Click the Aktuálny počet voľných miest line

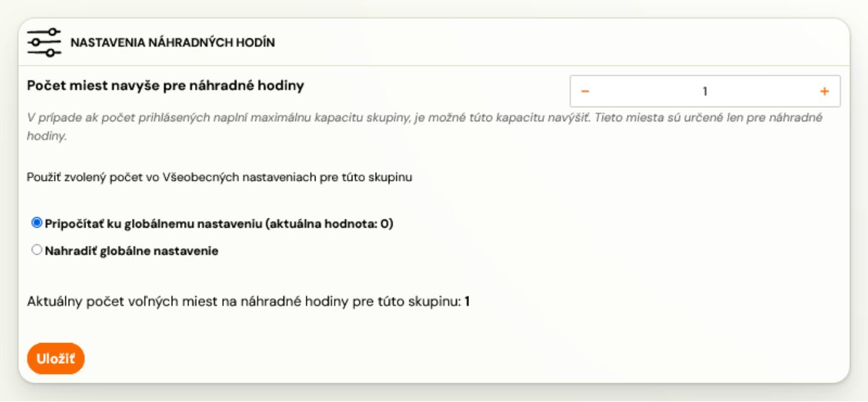(248, 302)
